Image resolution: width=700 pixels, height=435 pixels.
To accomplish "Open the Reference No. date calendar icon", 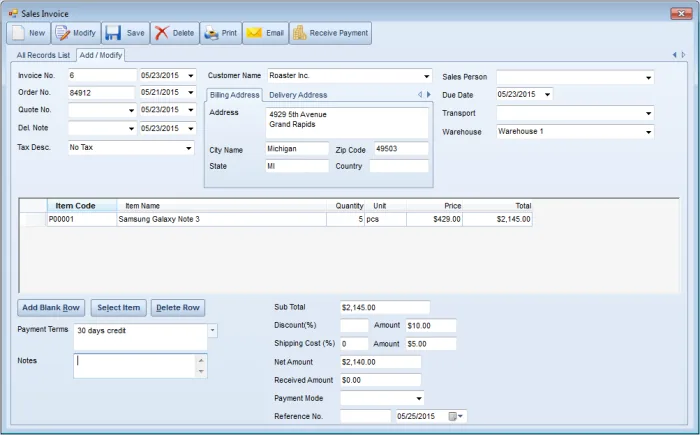I will (453, 416).
